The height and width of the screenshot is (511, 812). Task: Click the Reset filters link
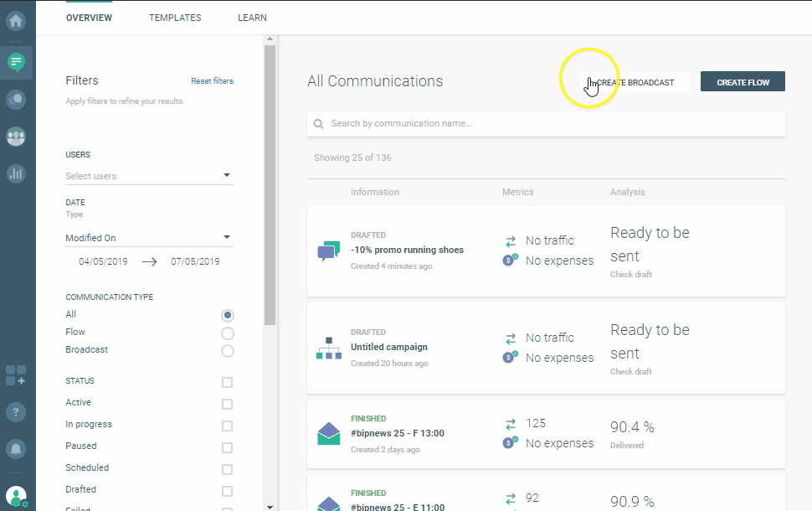click(x=212, y=81)
